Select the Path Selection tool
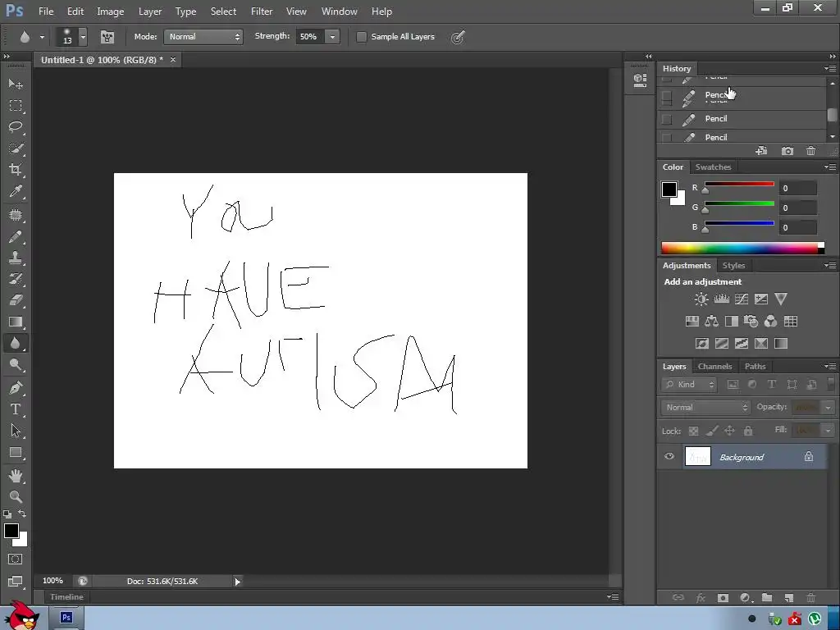This screenshot has height=630, width=840. tap(15, 431)
